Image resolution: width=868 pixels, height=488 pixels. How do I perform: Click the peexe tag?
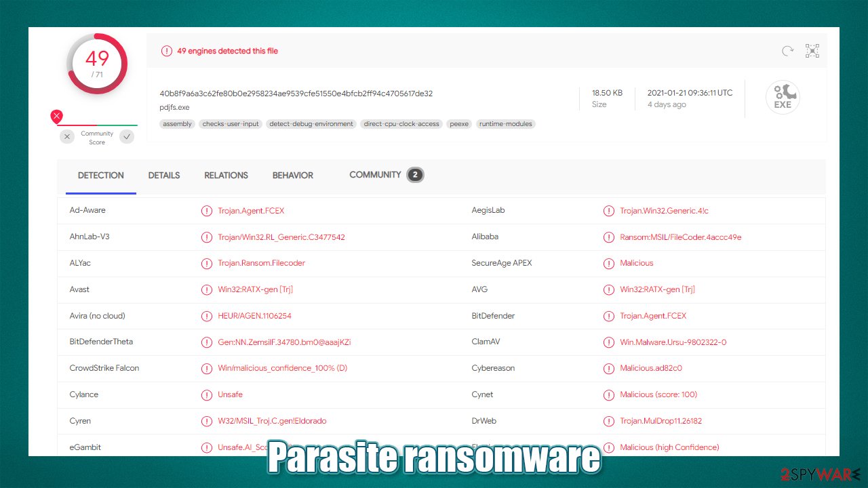point(459,124)
